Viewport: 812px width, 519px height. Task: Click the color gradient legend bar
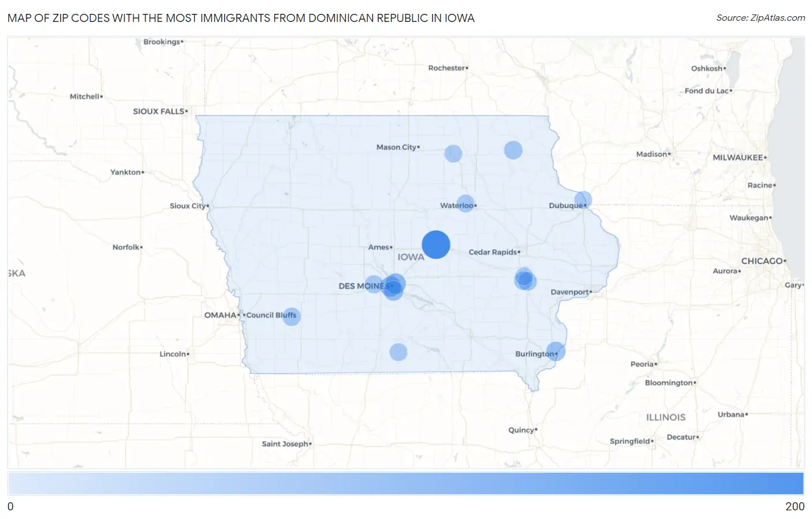[x=406, y=484]
